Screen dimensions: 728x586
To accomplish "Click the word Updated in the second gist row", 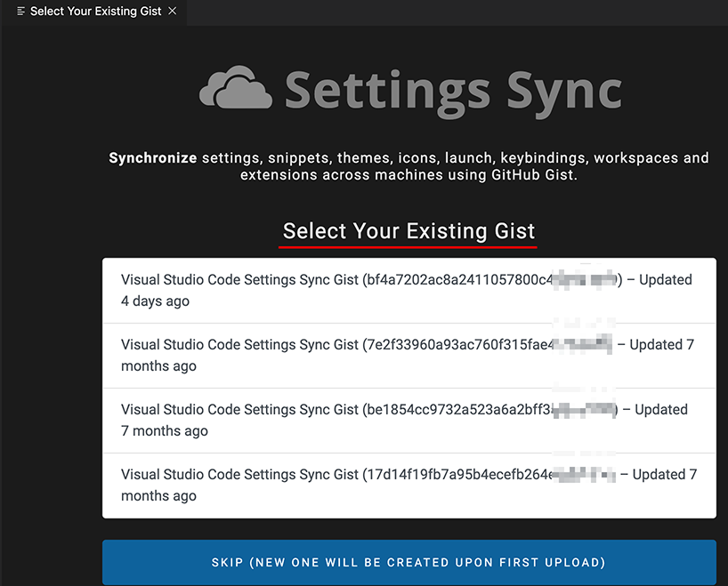I will (x=656, y=345).
